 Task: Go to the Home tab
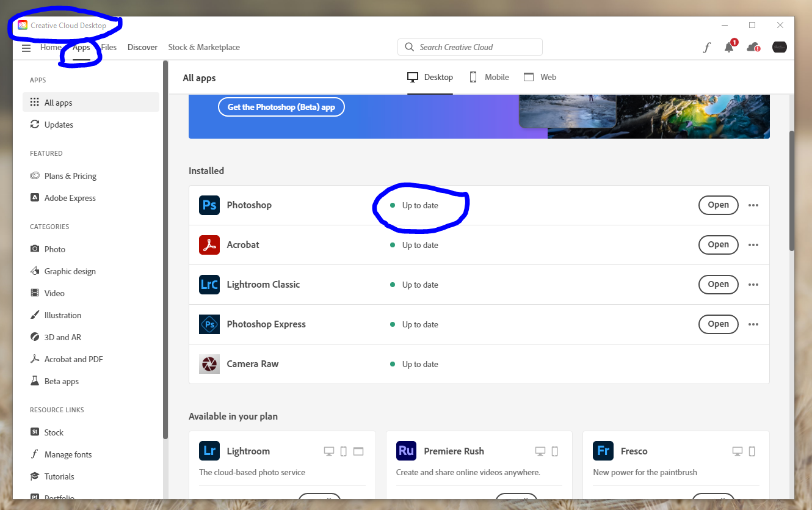[51, 47]
